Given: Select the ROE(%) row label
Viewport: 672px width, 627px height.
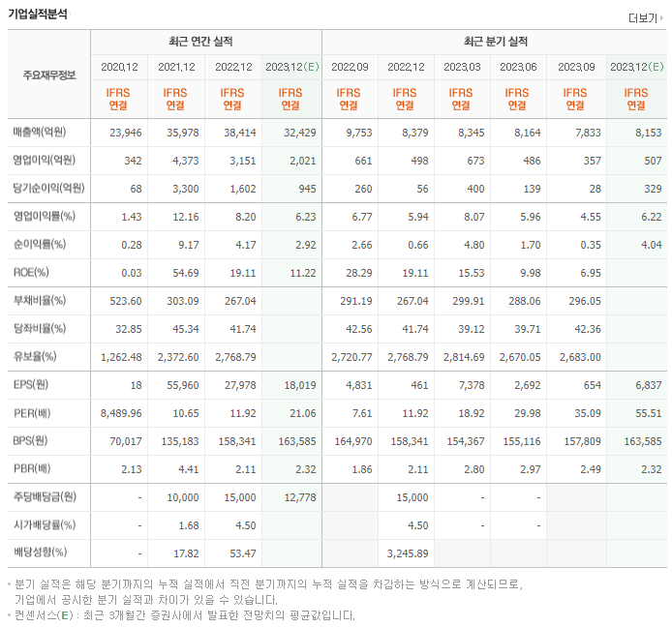Looking at the screenshot, I should point(31,273).
